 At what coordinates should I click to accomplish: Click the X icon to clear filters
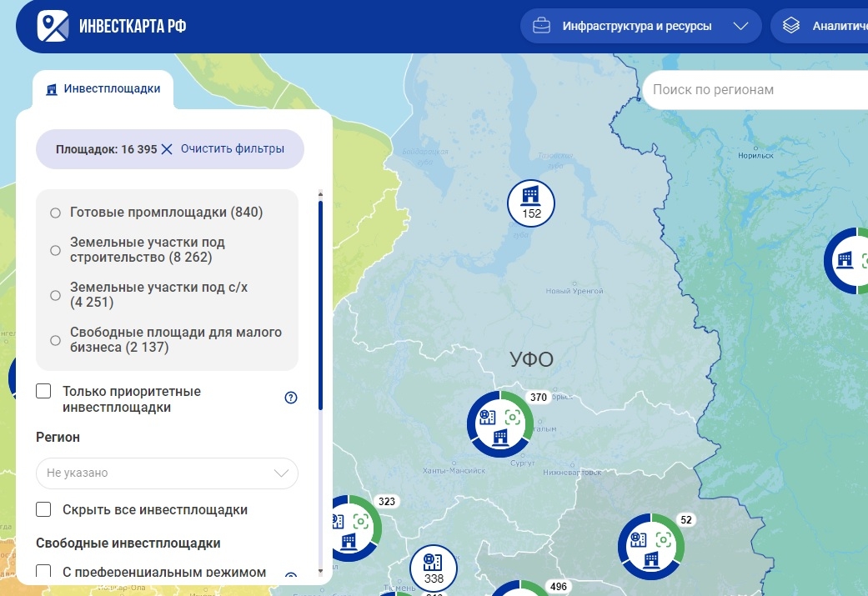(167, 149)
